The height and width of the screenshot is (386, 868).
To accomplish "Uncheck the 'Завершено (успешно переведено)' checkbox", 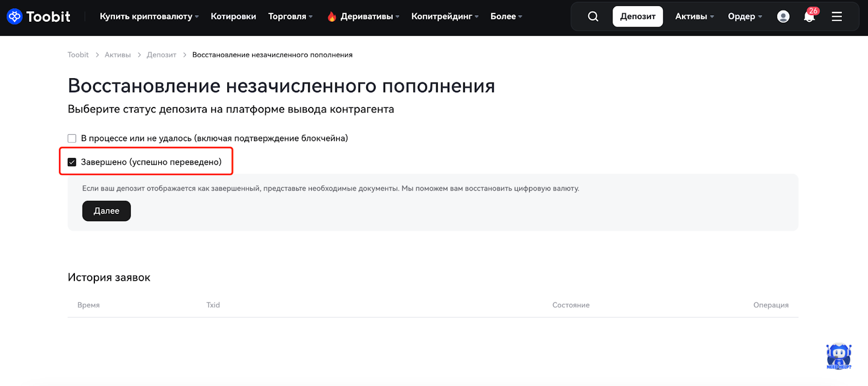I will tap(72, 162).
